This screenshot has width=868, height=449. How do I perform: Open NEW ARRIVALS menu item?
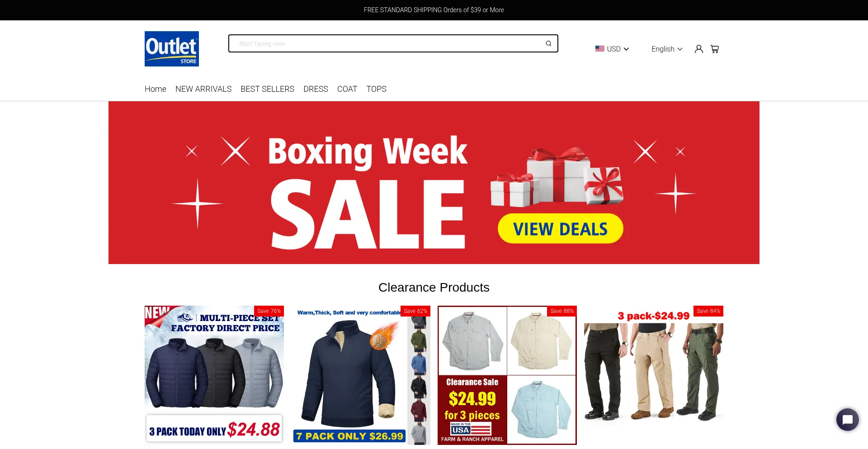(203, 89)
